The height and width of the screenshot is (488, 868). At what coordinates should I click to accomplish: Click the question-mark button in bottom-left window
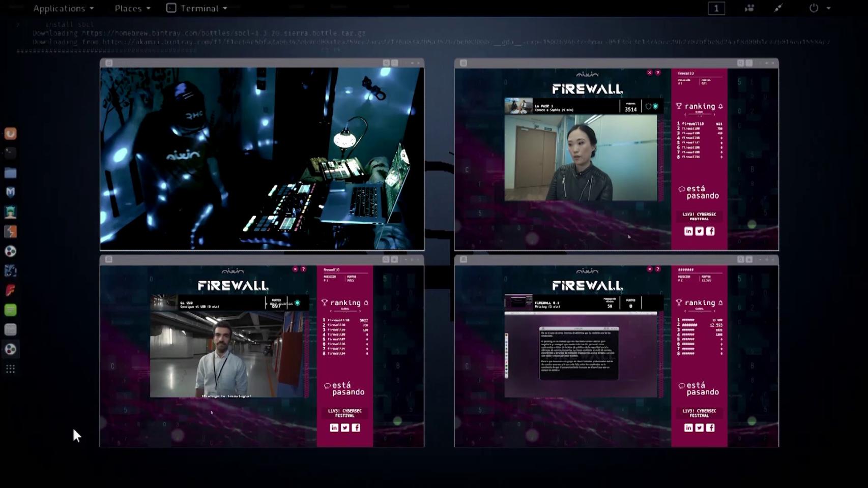click(303, 269)
